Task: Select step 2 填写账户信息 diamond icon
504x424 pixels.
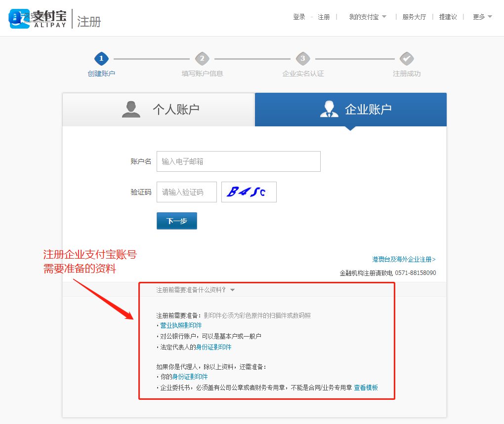Action: [202, 58]
